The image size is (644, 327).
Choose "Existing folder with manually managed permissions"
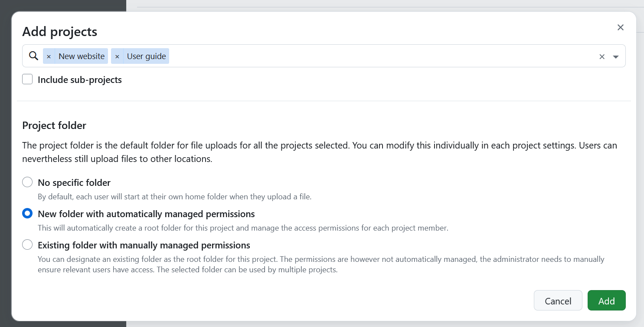click(27, 244)
